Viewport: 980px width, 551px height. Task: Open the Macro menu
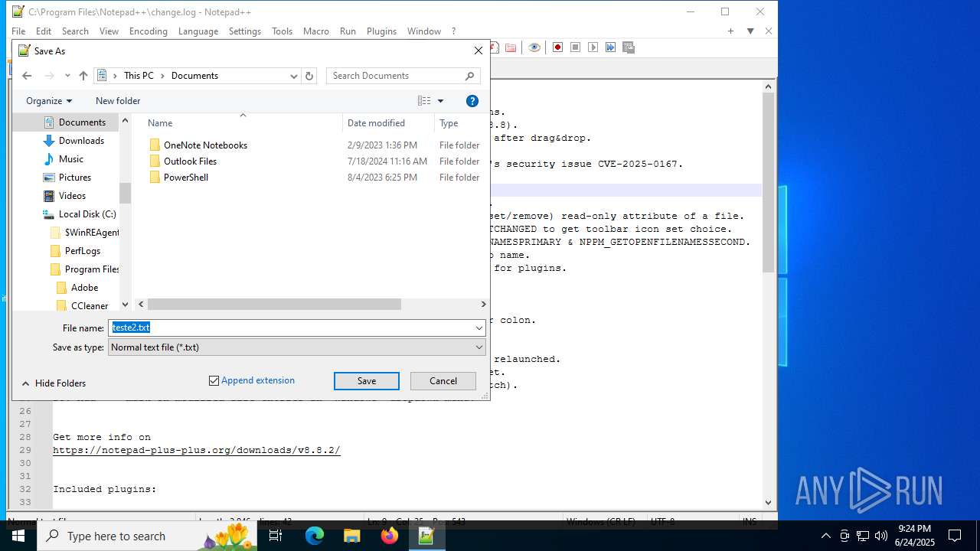point(315,31)
